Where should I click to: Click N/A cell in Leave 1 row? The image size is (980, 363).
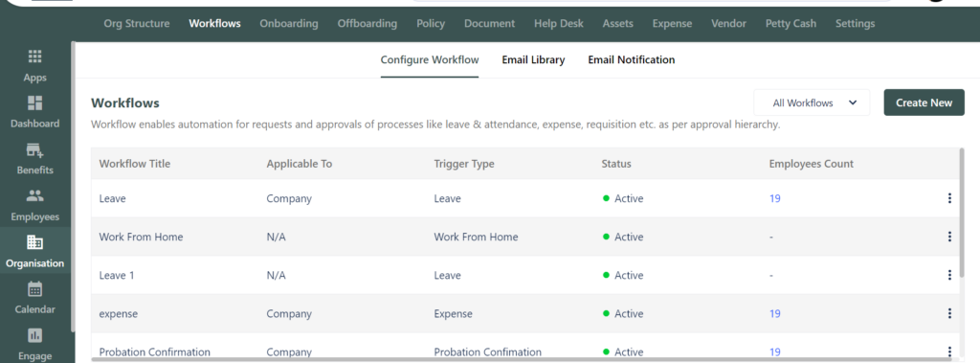tap(277, 276)
